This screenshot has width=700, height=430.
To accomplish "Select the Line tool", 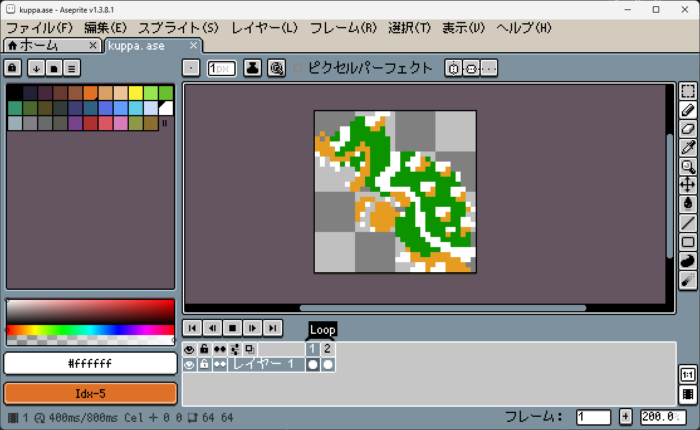I will click(x=688, y=223).
